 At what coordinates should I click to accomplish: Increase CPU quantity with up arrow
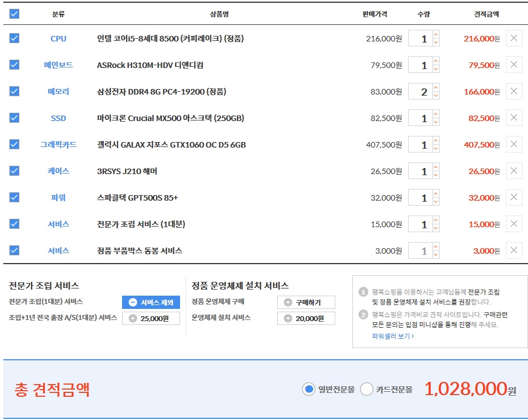point(436,34)
